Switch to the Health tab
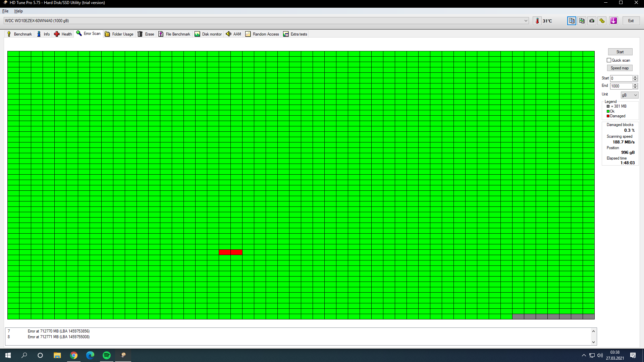This screenshot has height=362, width=644. point(63,34)
